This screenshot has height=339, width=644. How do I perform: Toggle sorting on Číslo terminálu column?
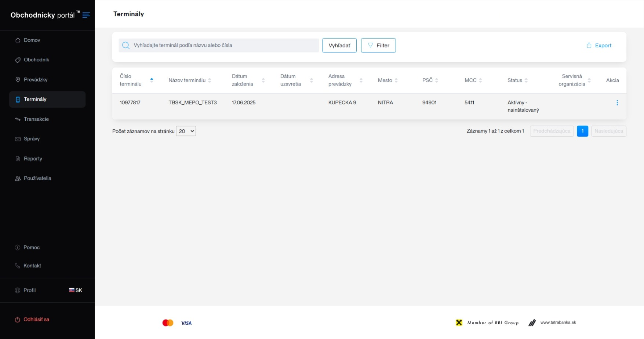point(152,80)
